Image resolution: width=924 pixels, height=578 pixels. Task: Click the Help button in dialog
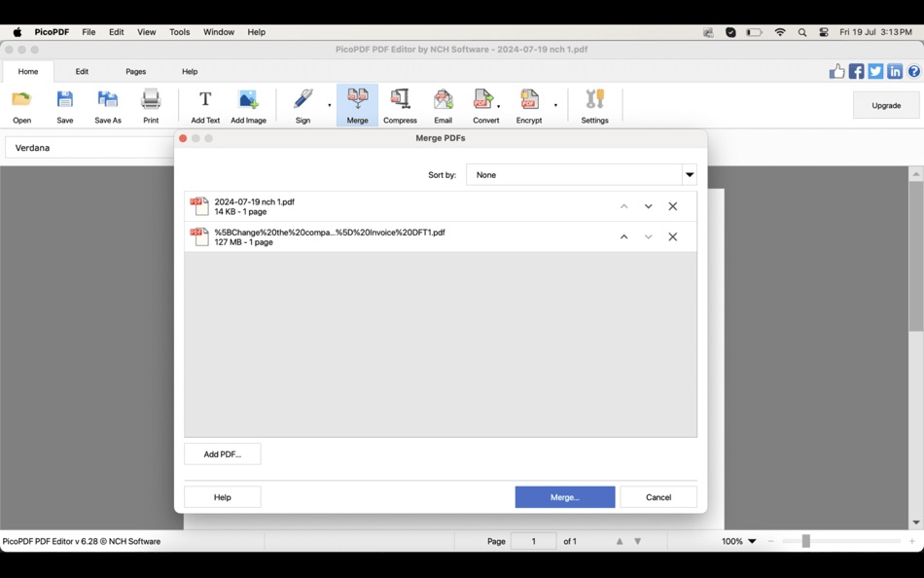pos(222,497)
